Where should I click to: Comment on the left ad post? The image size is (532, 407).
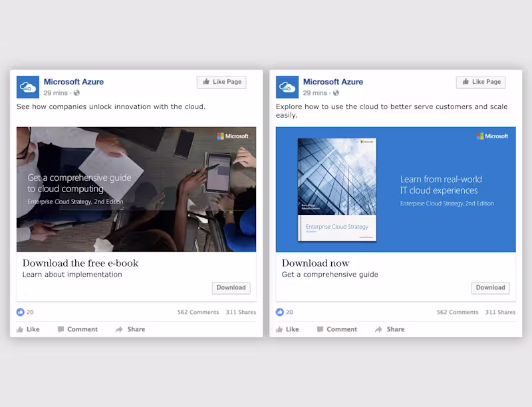pyautogui.click(x=77, y=329)
